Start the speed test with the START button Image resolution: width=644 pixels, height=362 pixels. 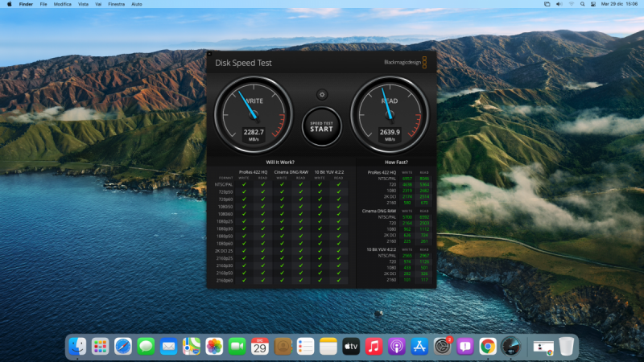point(321,127)
